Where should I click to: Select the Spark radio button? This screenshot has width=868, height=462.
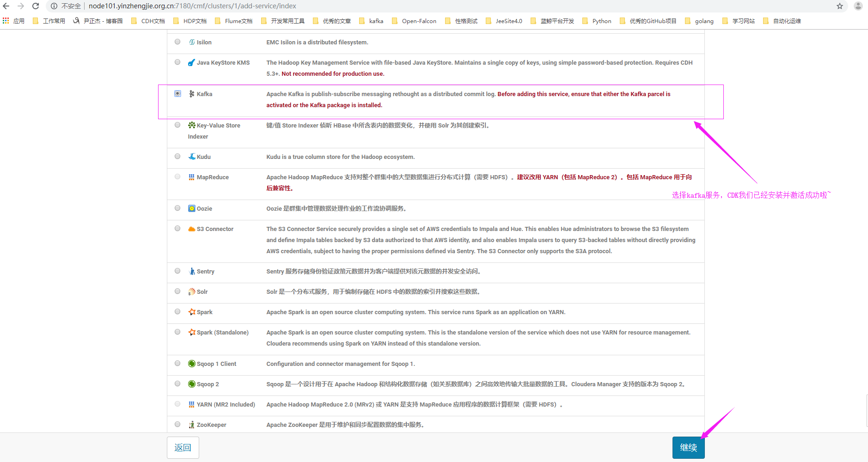[177, 311]
